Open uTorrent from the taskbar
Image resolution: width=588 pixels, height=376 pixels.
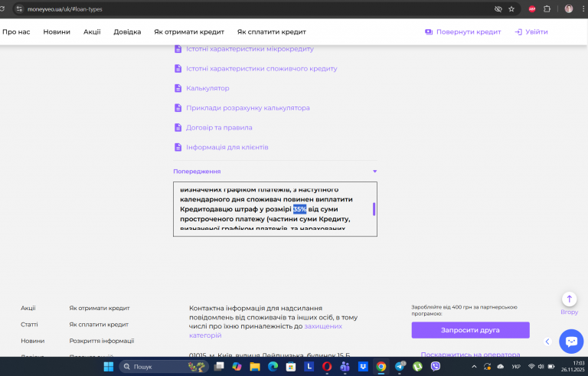[417, 367]
